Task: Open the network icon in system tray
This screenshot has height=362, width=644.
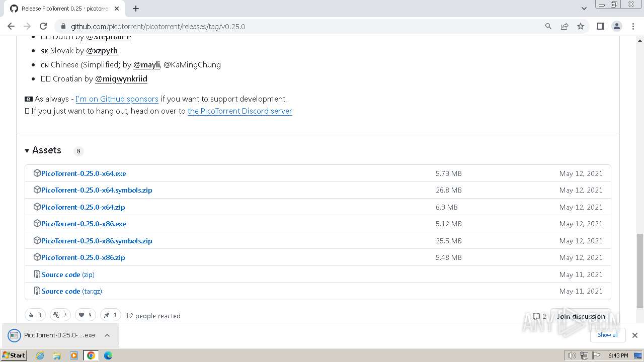Action: click(584, 355)
